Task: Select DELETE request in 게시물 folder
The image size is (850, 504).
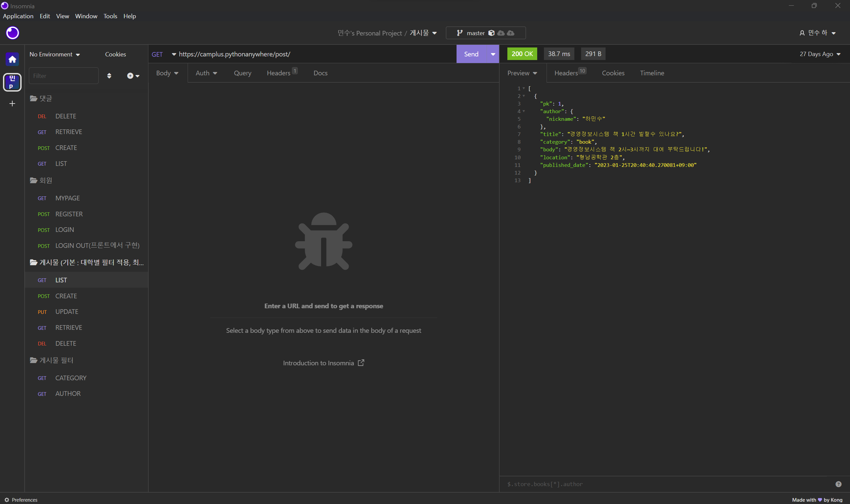Action: [86, 343]
